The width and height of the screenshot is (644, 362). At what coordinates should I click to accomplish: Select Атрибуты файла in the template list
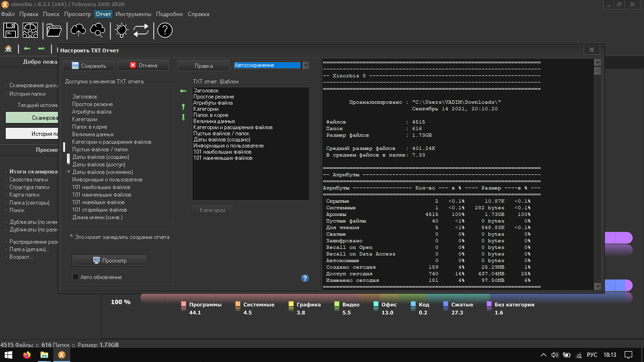coord(213,103)
